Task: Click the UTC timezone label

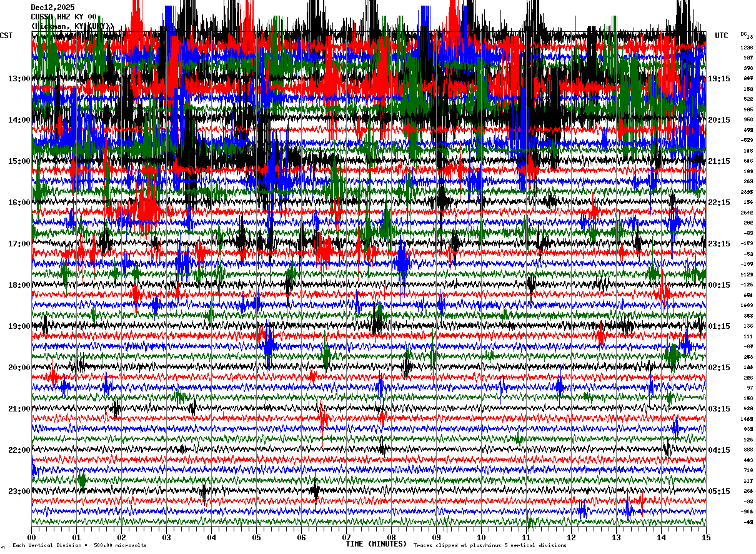Action: tap(722, 36)
